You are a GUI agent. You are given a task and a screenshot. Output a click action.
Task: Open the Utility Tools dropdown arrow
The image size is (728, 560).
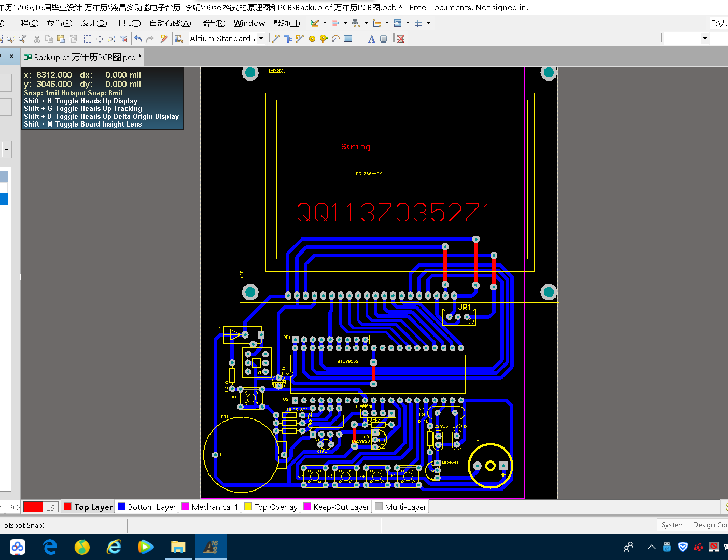click(x=325, y=23)
